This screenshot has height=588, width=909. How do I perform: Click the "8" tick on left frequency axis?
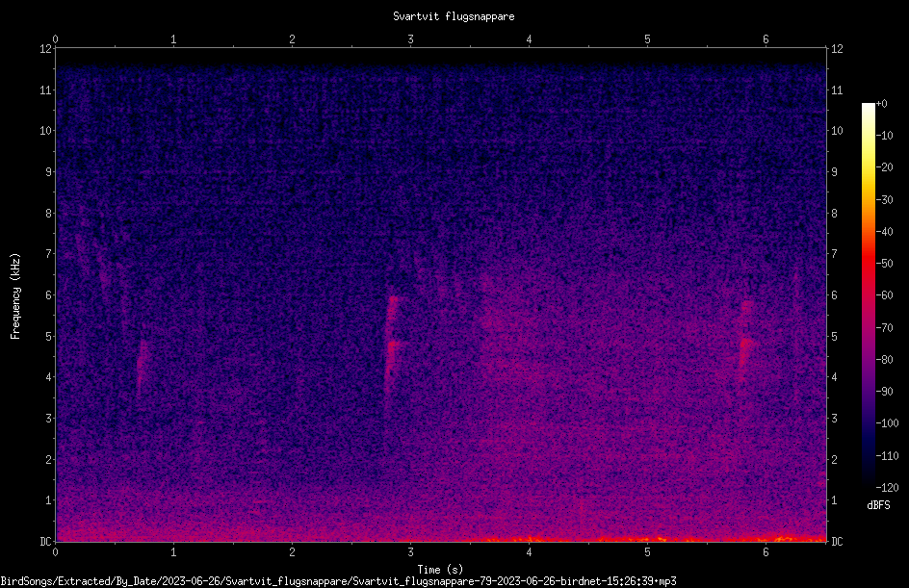(x=49, y=214)
